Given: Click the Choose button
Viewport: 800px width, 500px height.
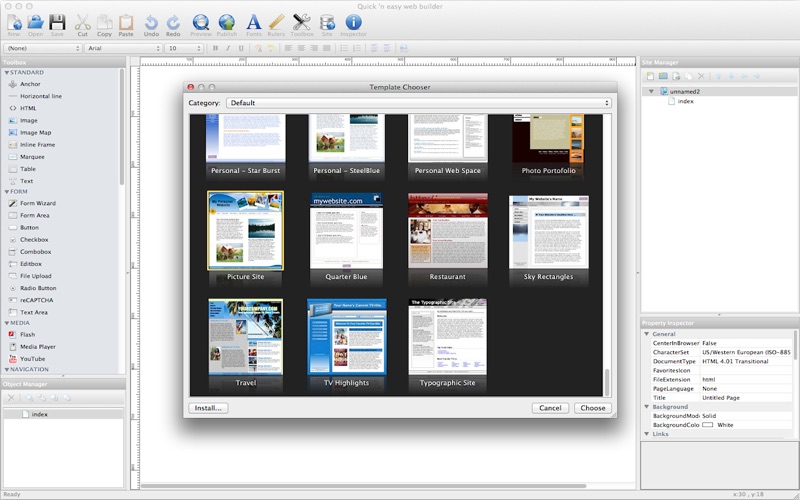Looking at the screenshot, I should pyautogui.click(x=592, y=408).
